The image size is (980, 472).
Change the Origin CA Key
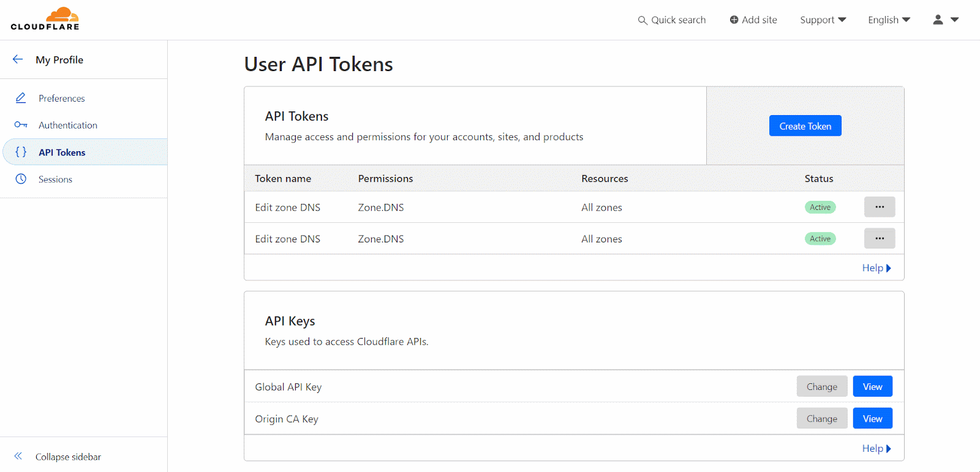click(x=821, y=418)
